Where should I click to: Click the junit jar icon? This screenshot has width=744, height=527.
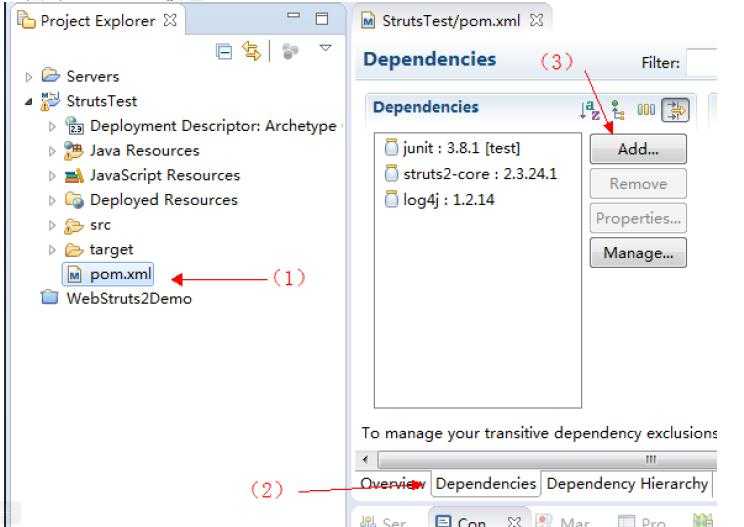pos(391,148)
